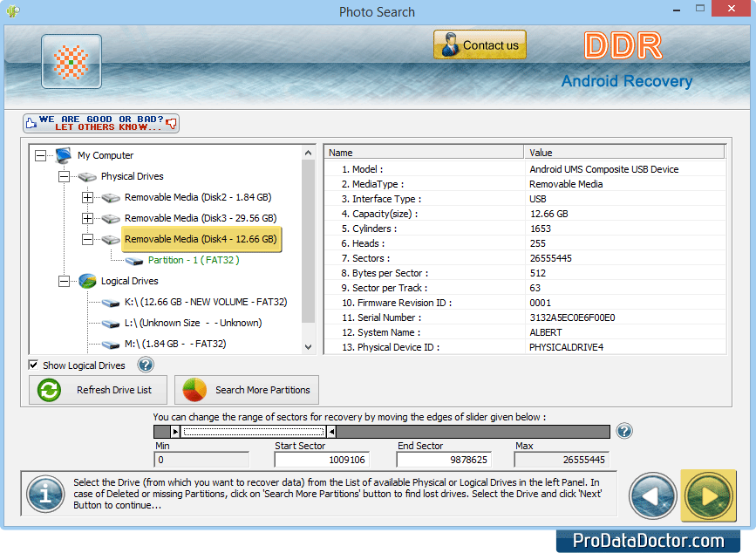Click the app icon in title bar

point(13,10)
